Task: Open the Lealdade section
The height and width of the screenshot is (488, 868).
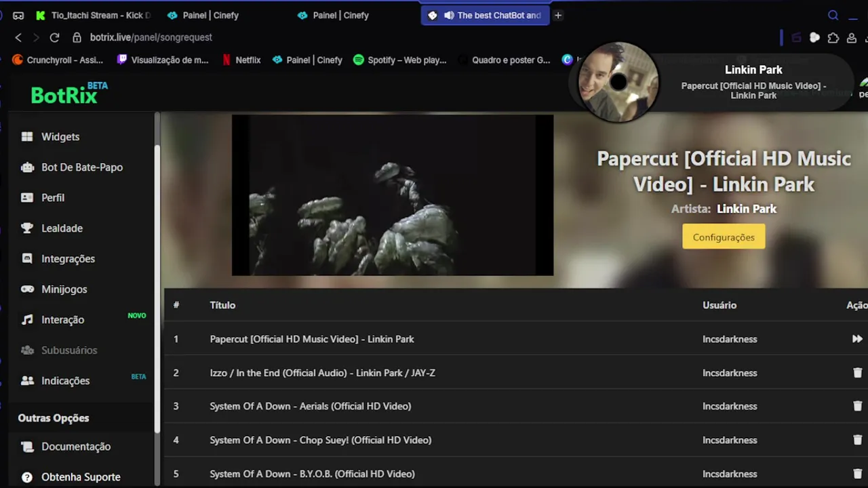Action: pos(52,228)
